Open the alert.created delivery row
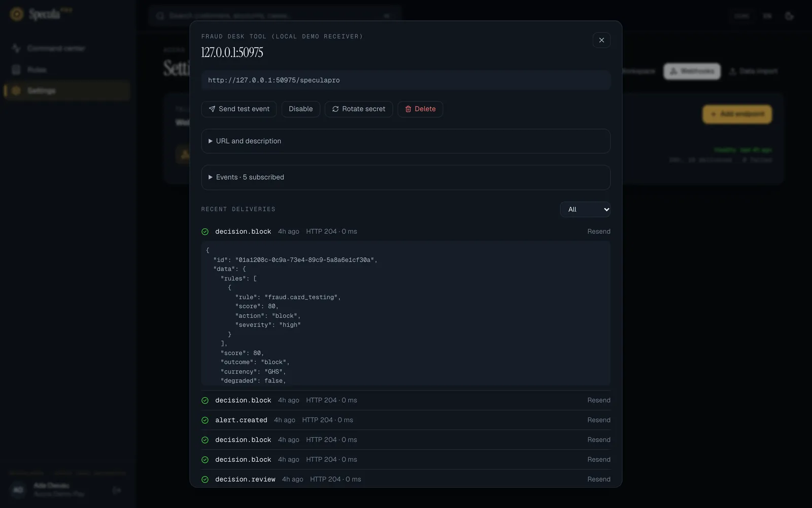This screenshot has height=508, width=812. [x=405, y=420]
